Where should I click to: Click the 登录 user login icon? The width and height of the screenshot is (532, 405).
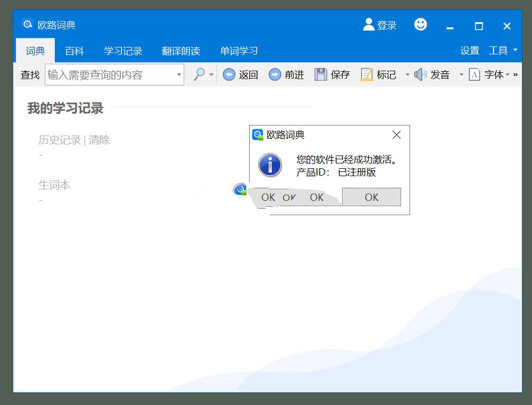tap(368, 24)
